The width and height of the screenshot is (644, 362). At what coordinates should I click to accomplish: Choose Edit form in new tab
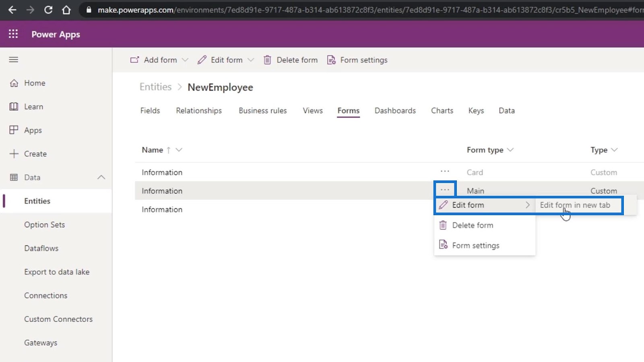pos(575,205)
